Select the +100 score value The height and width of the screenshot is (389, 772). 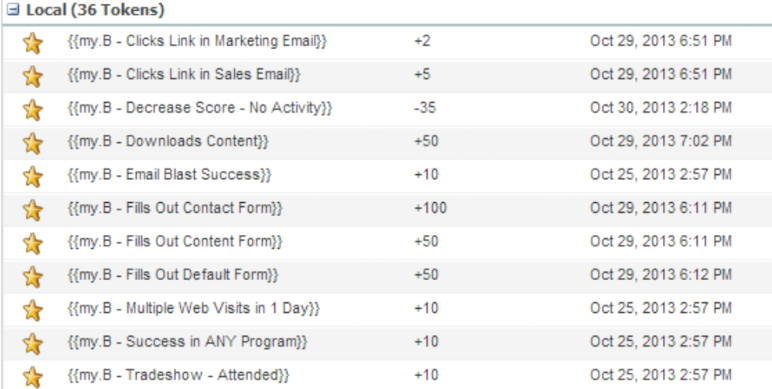point(430,208)
